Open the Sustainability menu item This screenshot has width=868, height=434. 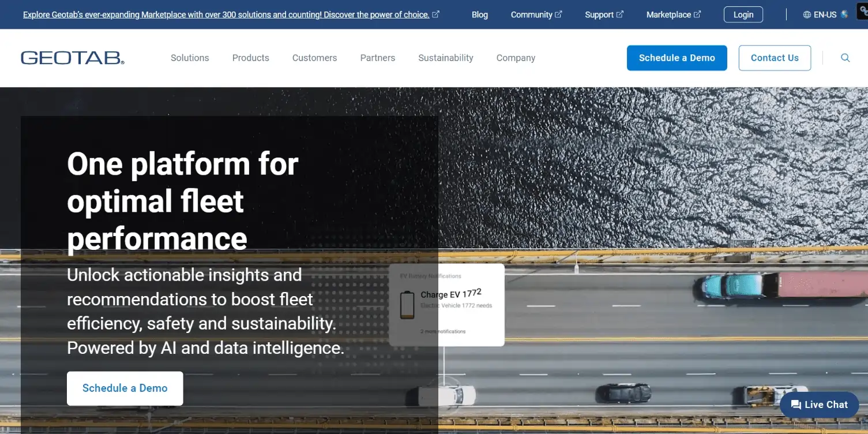[446, 58]
